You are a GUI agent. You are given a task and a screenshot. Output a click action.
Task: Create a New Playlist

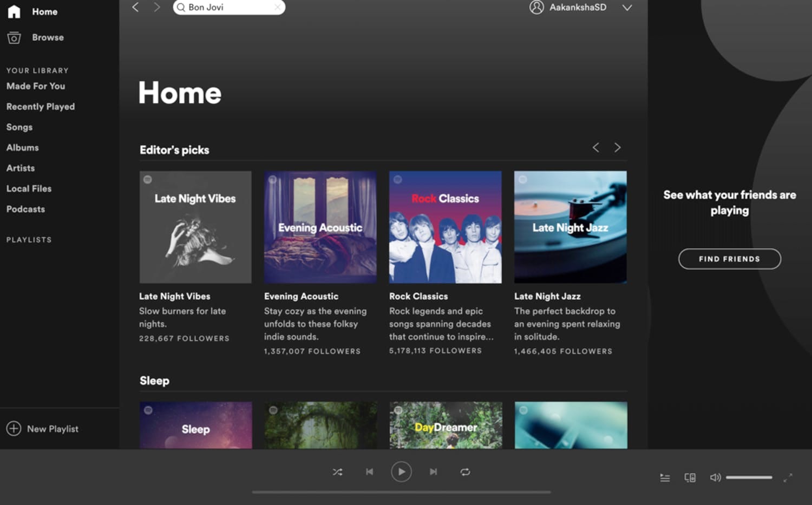pyautogui.click(x=43, y=429)
